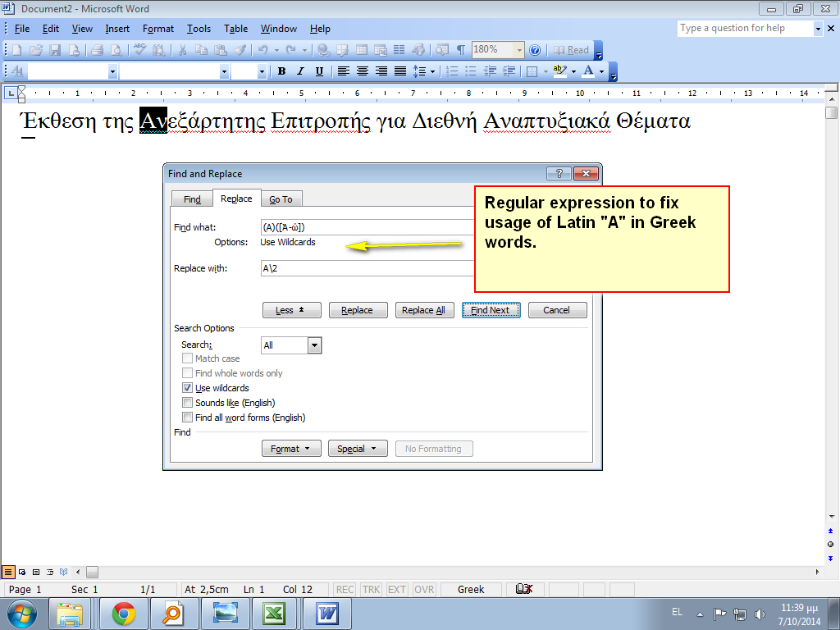Click the Save icon in the toolbar

pos(55,50)
